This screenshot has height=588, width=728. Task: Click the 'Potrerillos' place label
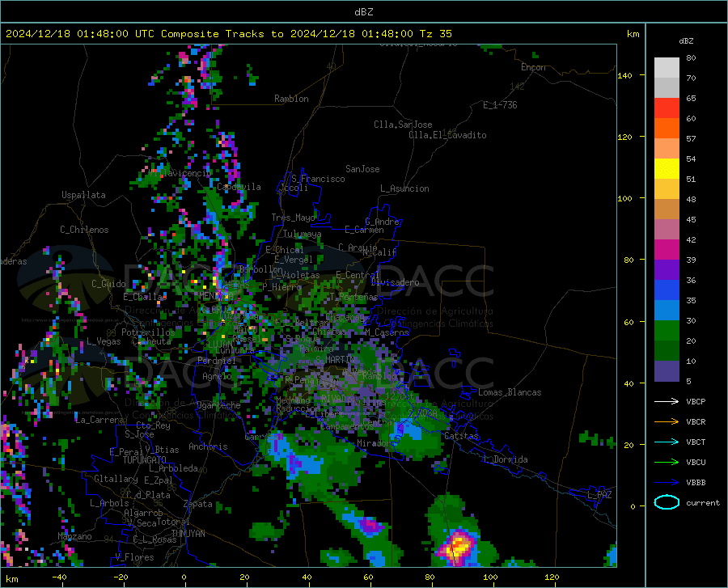coord(148,332)
